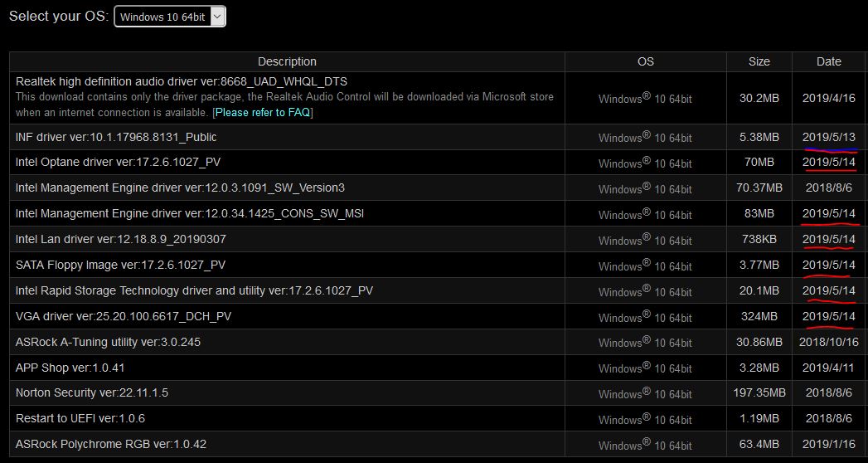Screen dimensions: 868x463
Task: Click the 83MB size cell
Action: pos(759,213)
